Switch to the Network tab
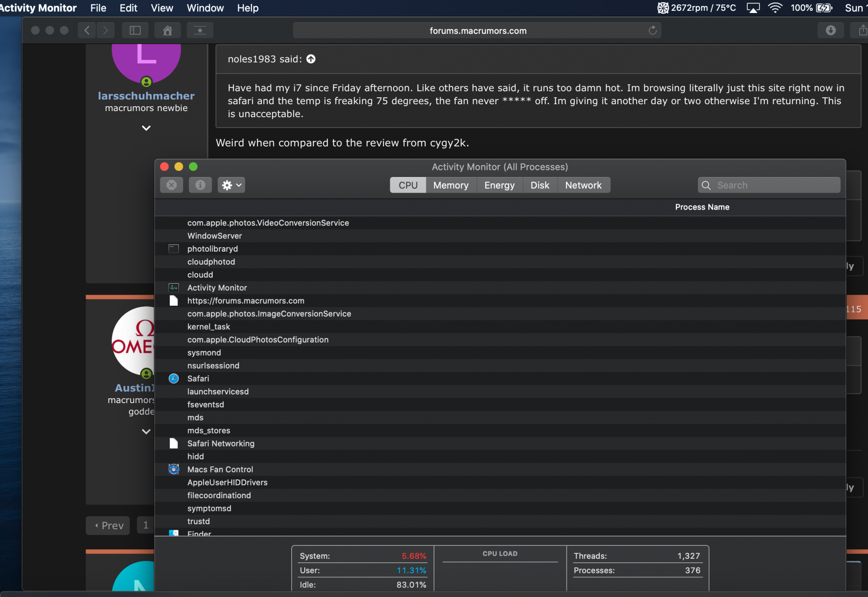Image resolution: width=868 pixels, height=597 pixels. (x=583, y=185)
